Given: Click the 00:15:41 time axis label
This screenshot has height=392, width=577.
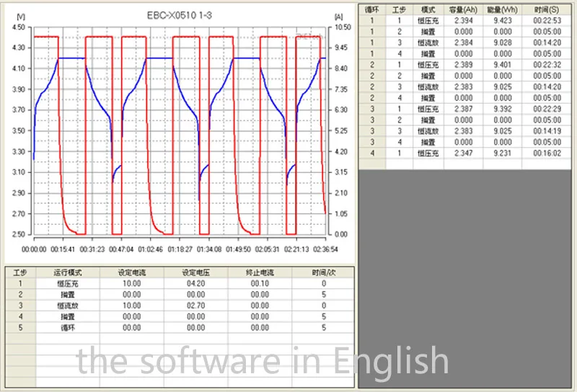Looking at the screenshot, I should [x=63, y=249].
